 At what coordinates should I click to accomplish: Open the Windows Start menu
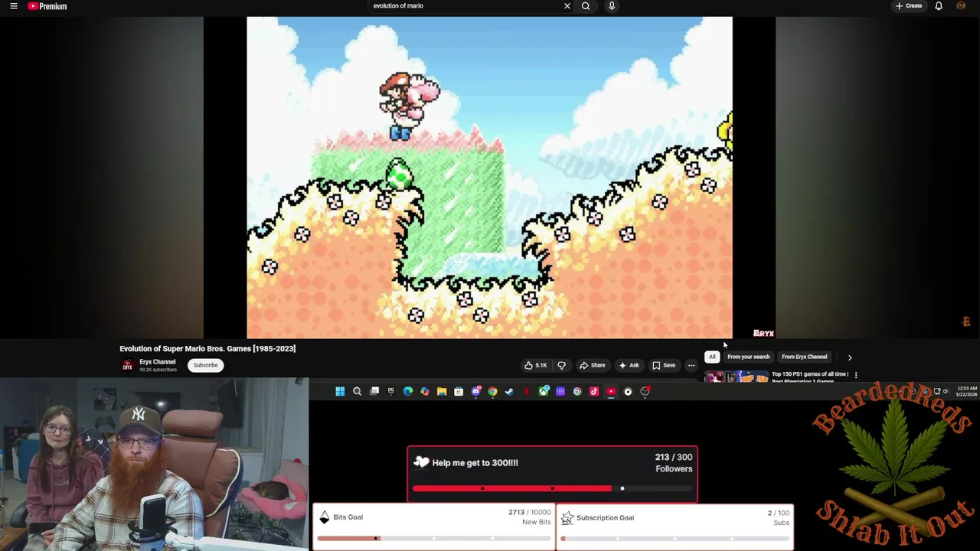point(340,392)
